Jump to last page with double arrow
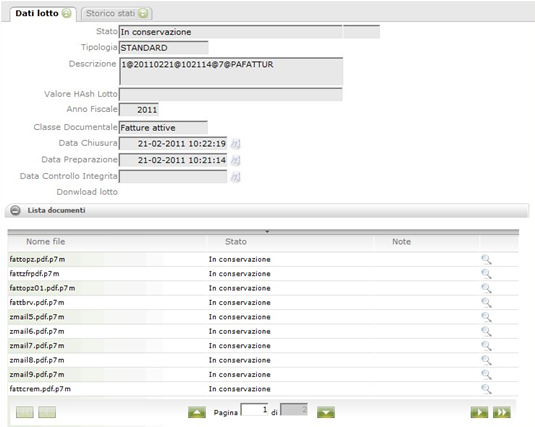The height and width of the screenshot is (427, 535). pos(502,412)
